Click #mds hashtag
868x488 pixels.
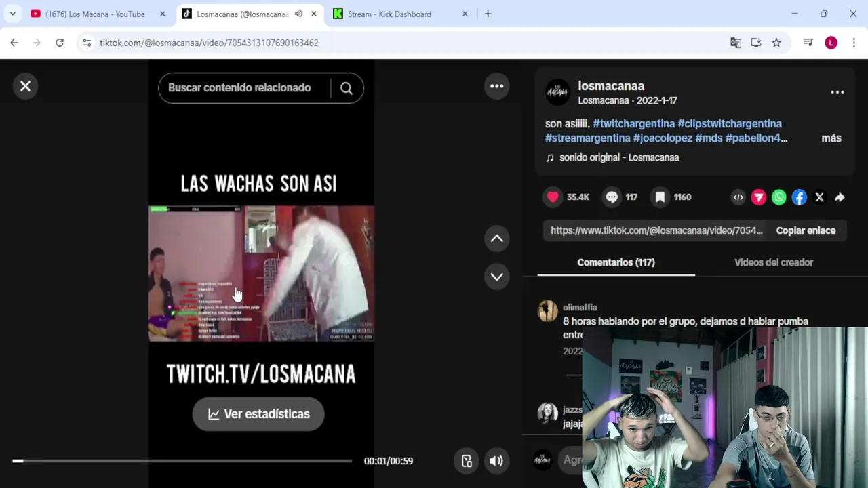[709, 138]
